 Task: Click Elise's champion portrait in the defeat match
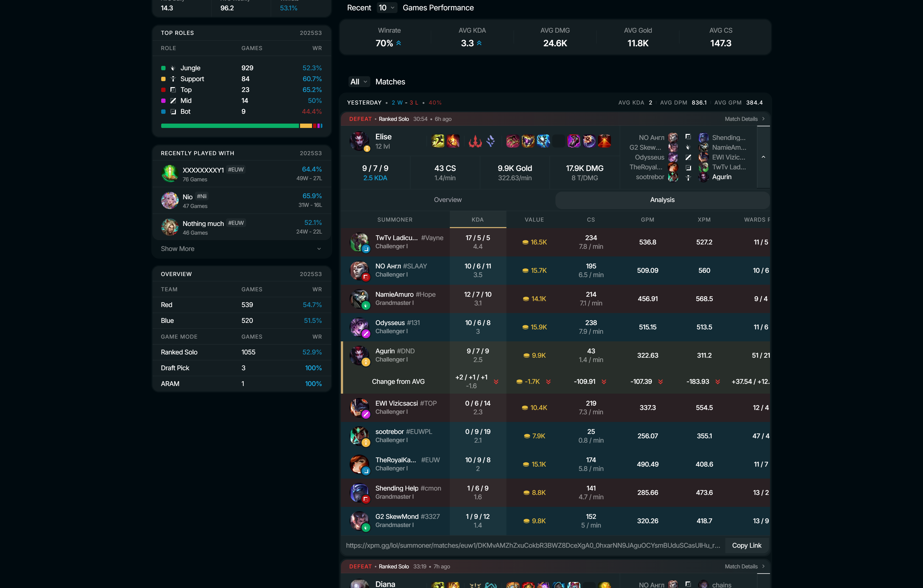[x=360, y=142]
